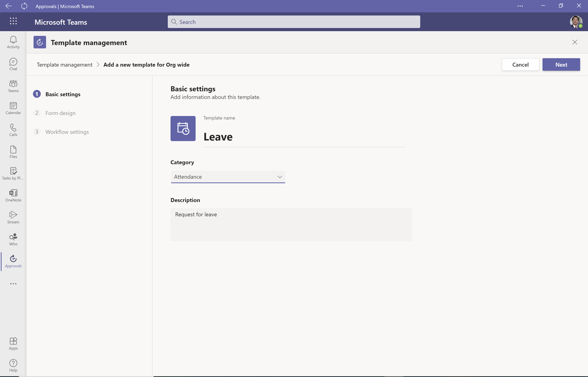Expand the Category dropdown showing Attendance
The image size is (588, 377).
point(228,177)
